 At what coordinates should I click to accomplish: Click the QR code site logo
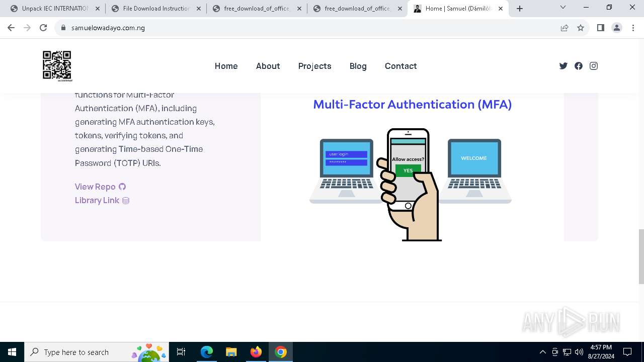coord(57,66)
